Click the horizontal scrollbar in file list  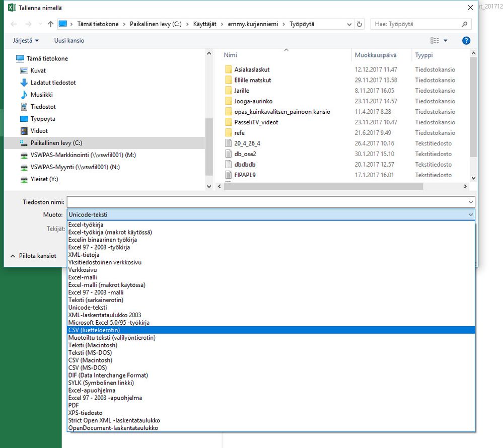pyautogui.click(x=323, y=186)
